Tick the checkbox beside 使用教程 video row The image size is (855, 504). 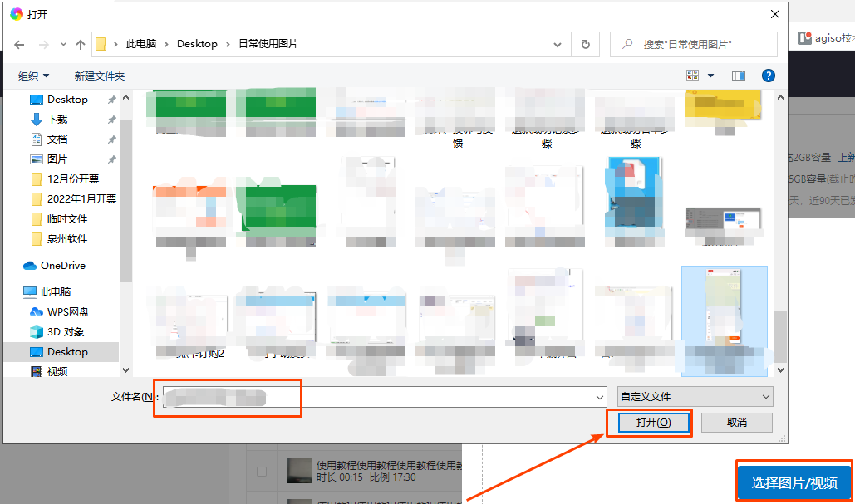point(262,472)
